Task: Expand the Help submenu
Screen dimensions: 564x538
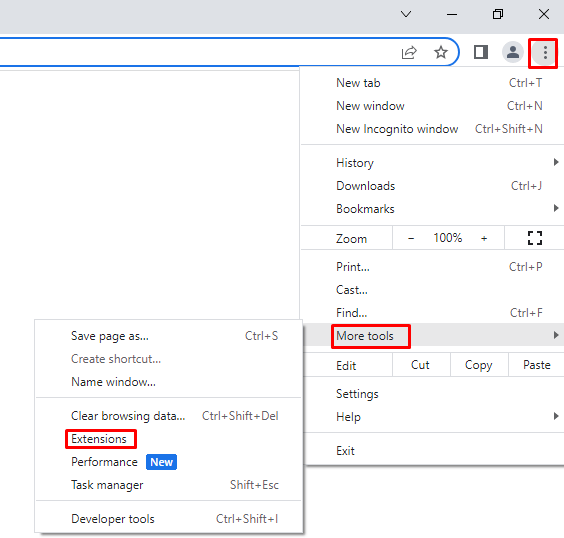Action: pos(432,417)
